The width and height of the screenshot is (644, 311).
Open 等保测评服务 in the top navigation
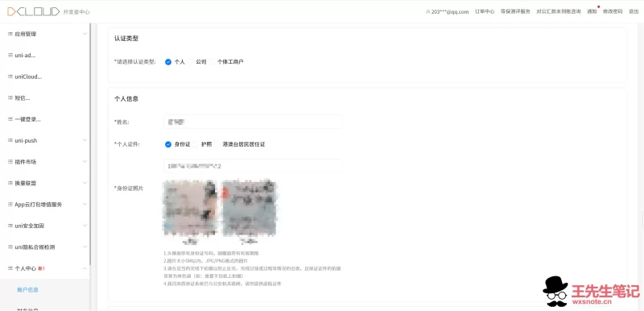515,11
